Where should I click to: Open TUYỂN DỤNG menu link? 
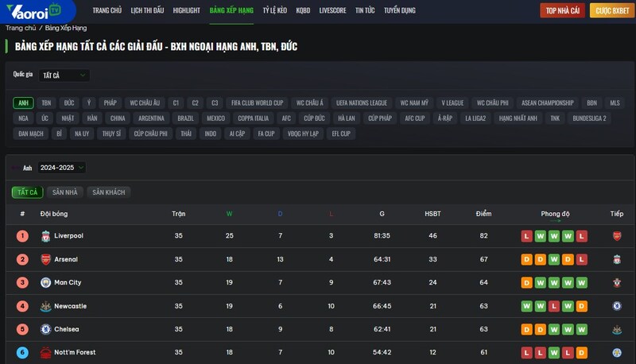[x=400, y=10]
